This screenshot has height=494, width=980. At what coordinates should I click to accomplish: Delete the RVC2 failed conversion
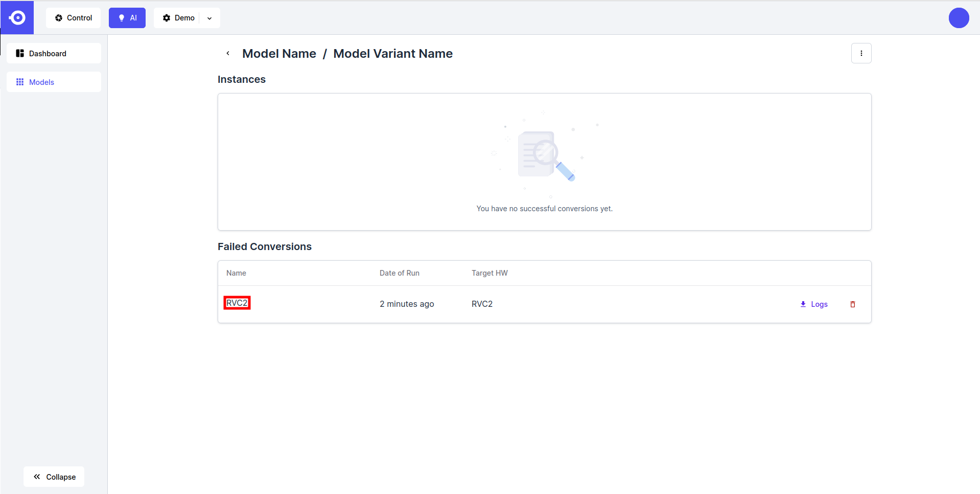[x=852, y=304]
